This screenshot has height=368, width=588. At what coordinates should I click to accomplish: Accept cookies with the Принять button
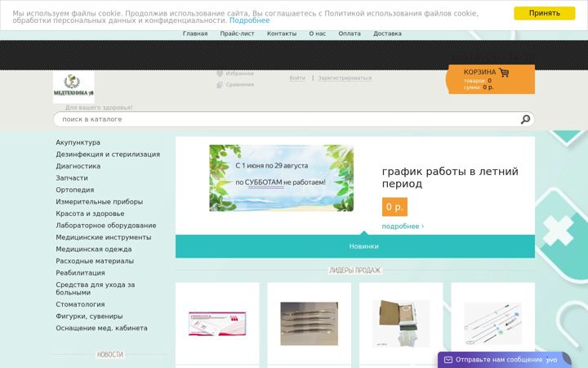pos(544,13)
